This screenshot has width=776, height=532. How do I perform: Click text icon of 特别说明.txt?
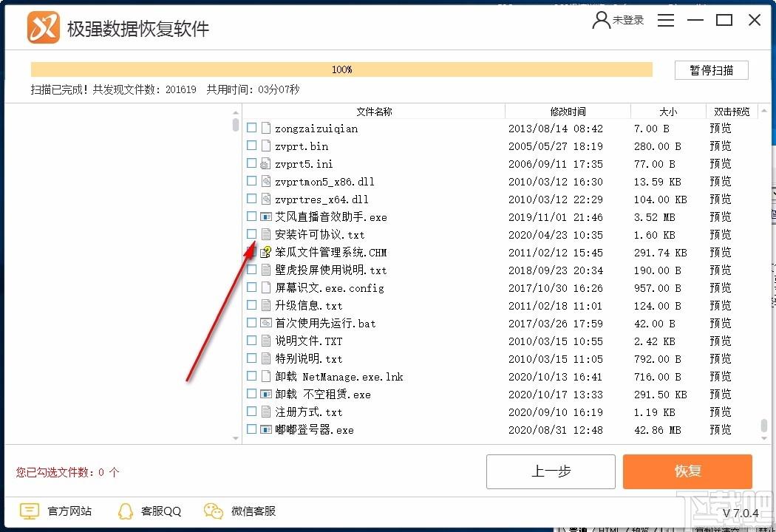click(x=266, y=359)
